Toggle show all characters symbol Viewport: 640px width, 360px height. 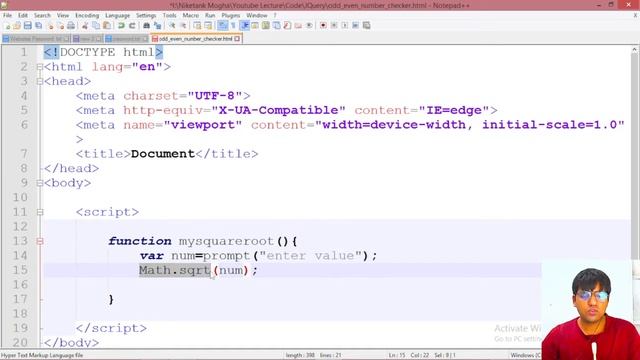tap(233, 26)
